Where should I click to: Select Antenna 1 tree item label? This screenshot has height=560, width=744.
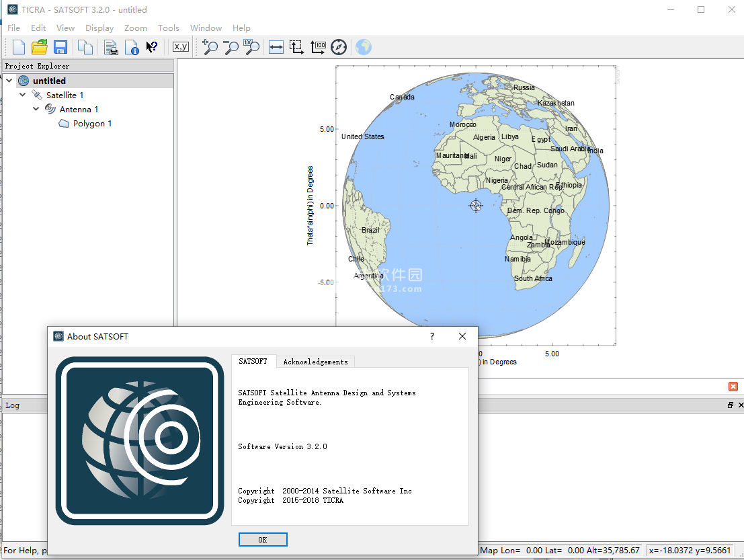79,109
